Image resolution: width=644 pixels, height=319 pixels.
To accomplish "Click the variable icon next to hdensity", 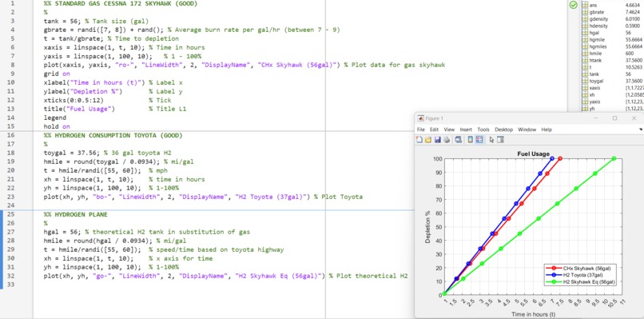I will pos(585,26).
